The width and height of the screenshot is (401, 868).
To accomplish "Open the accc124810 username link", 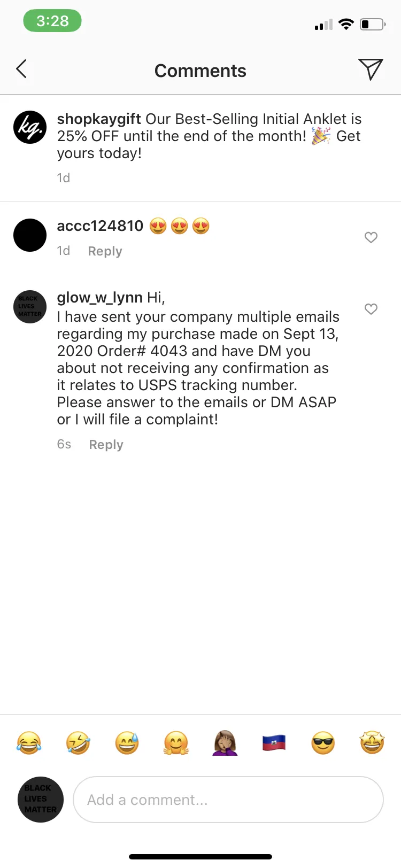I will coord(100,226).
